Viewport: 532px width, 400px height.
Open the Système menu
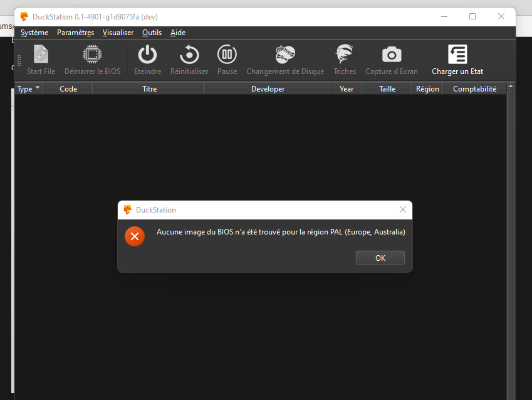click(x=34, y=33)
